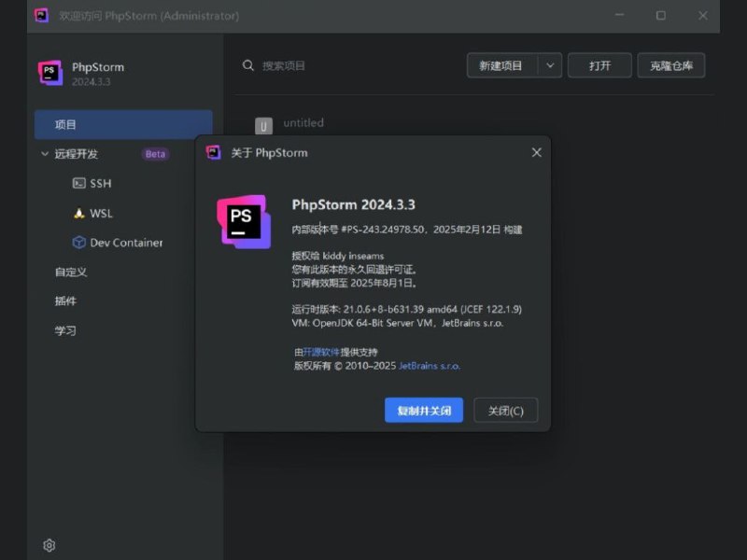This screenshot has height=560, width=747.
Task: Click the 关闭(C) button
Action: click(506, 410)
